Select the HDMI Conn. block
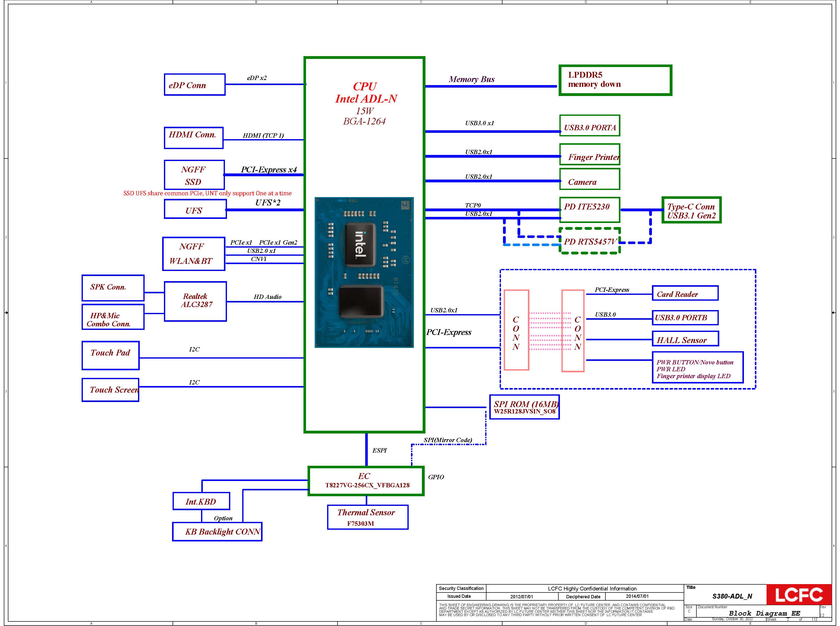840x626 pixels. tap(193, 138)
